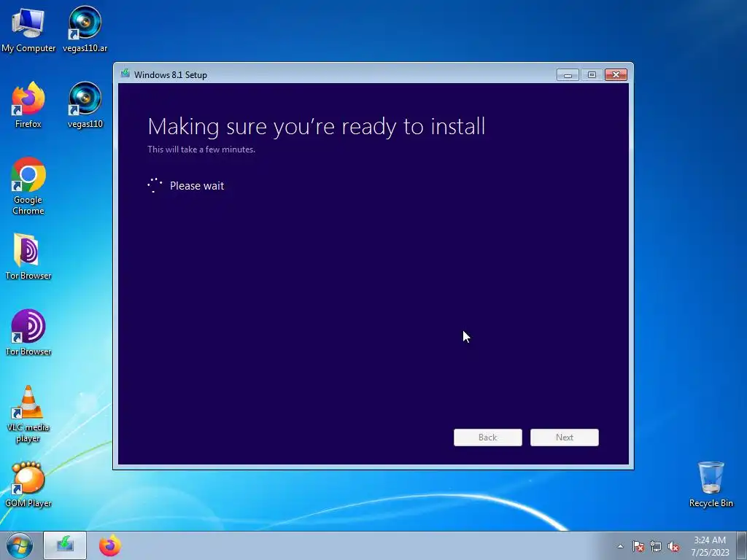Open the vegas110 desktop shortcut

(x=85, y=105)
